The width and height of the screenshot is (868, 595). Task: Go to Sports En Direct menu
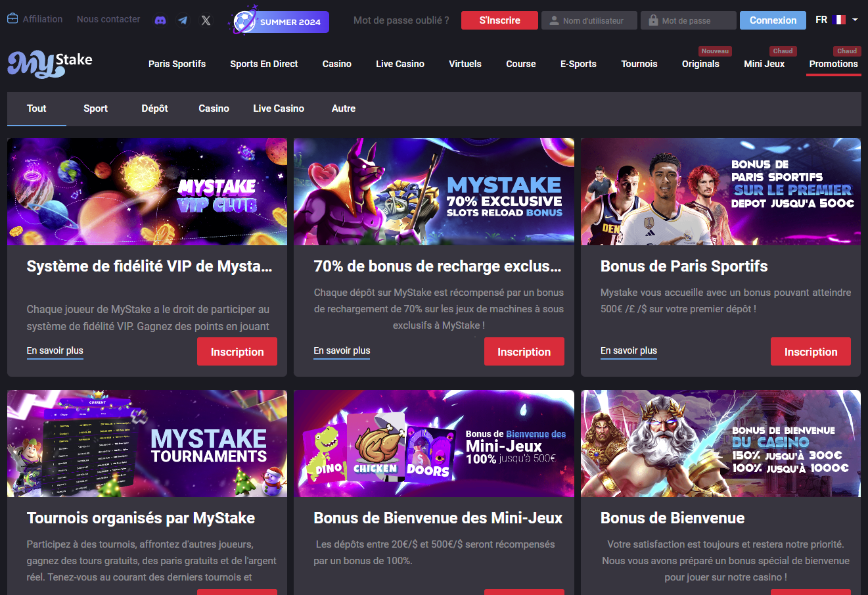[x=264, y=64]
